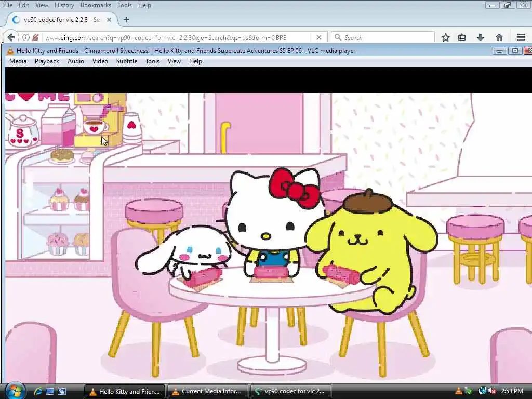The height and width of the screenshot is (399, 532).
Task: Open the network tray icon
Action: click(x=482, y=391)
